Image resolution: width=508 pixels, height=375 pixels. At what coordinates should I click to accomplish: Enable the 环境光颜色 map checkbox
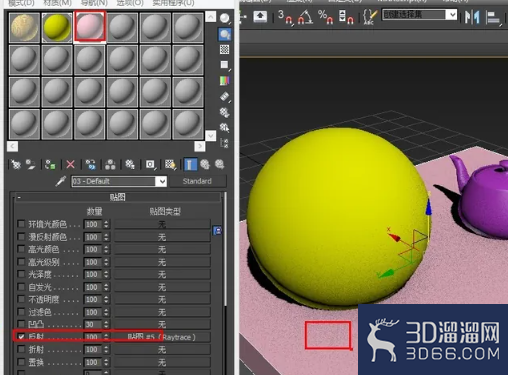tap(21, 224)
